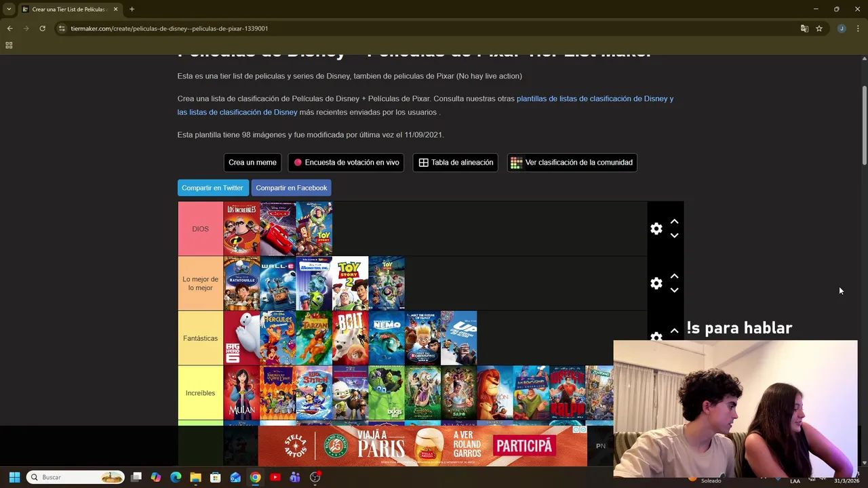This screenshot has height=488, width=868.
Task: Click Crea un meme button
Action: 252,163
